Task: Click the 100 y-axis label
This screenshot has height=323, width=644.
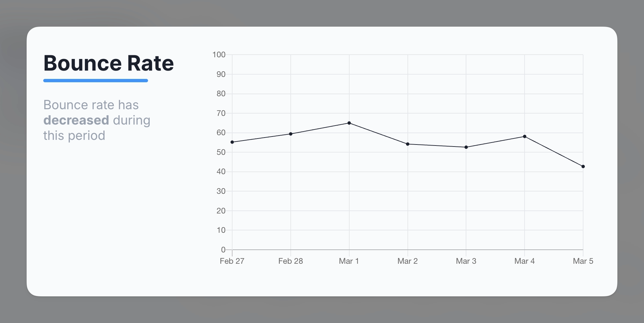Action: (219, 55)
